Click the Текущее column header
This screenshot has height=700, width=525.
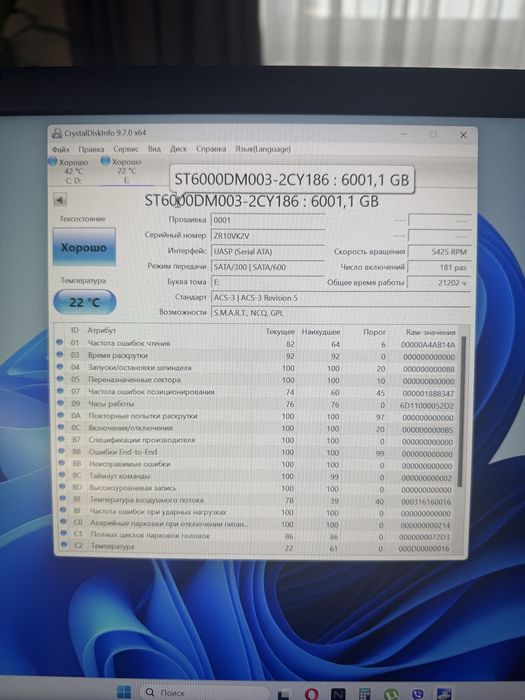pos(280,332)
